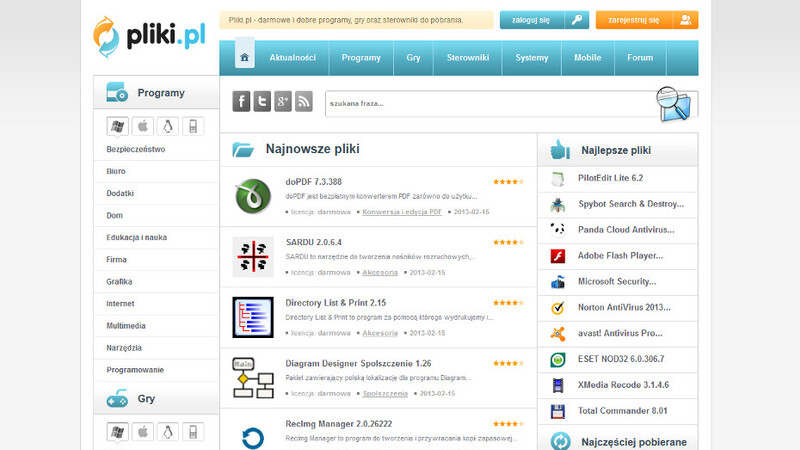
Task: Open the Facebook social icon
Action: [x=241, y=101]
